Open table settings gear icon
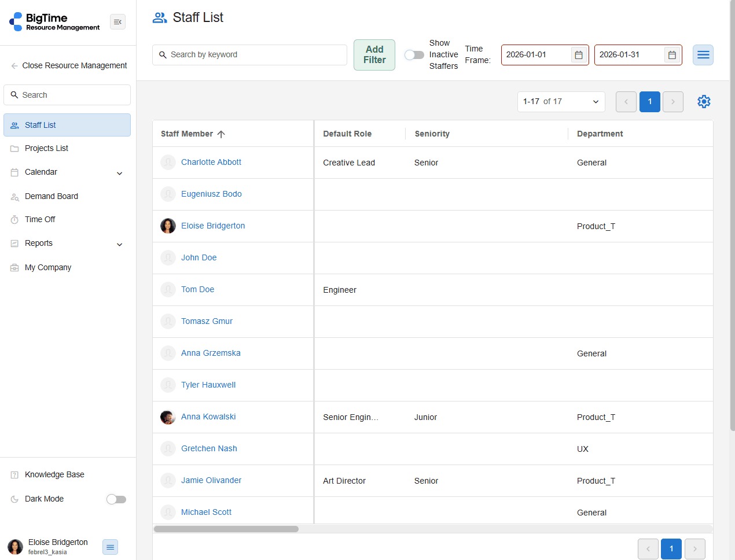Screen dimensions: 735x560 pyautogui.click(x=704, y=102)
